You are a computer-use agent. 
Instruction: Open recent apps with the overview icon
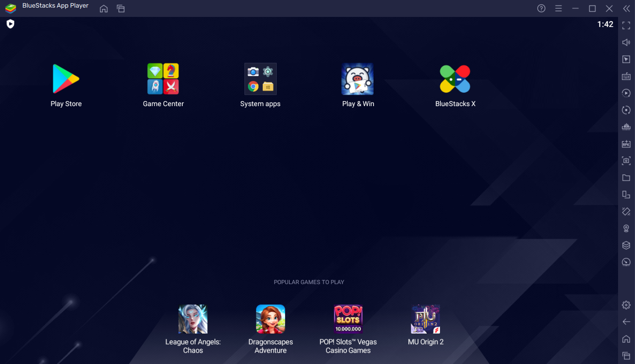click(626, 356)
